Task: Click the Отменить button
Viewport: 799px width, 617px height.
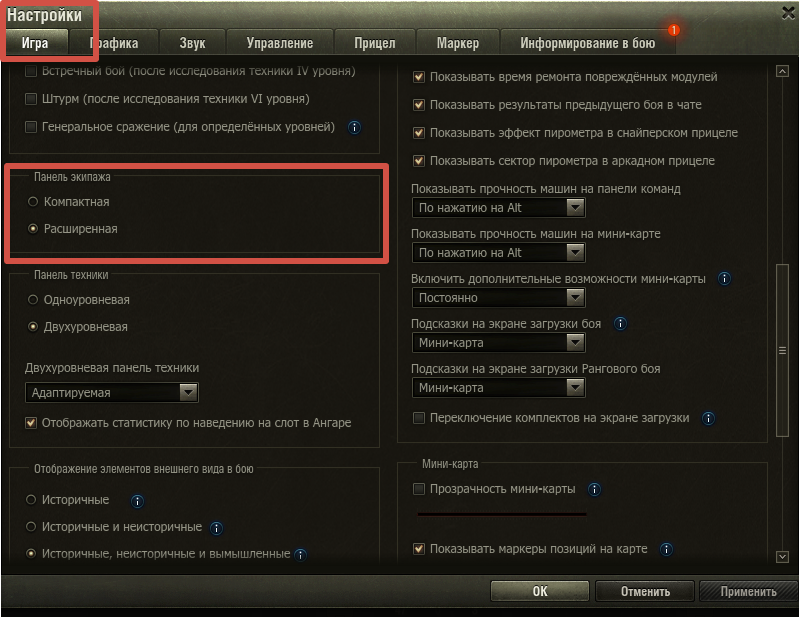Action: tap(645, 592)
